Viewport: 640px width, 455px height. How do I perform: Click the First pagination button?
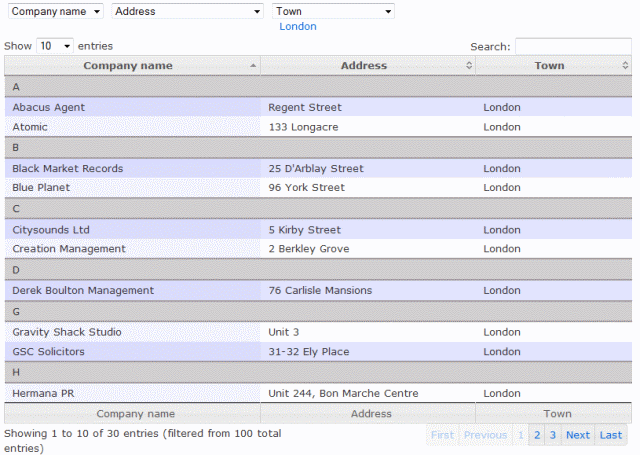(442, 435)
